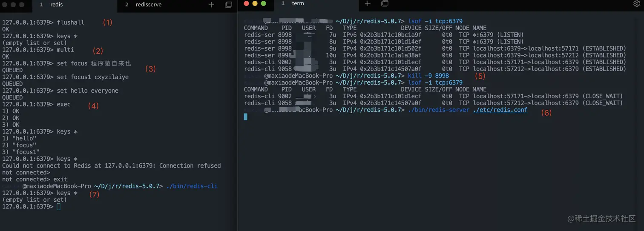
Task: Click the "./bin/redis-cli" command
Action: click(192, 186)
